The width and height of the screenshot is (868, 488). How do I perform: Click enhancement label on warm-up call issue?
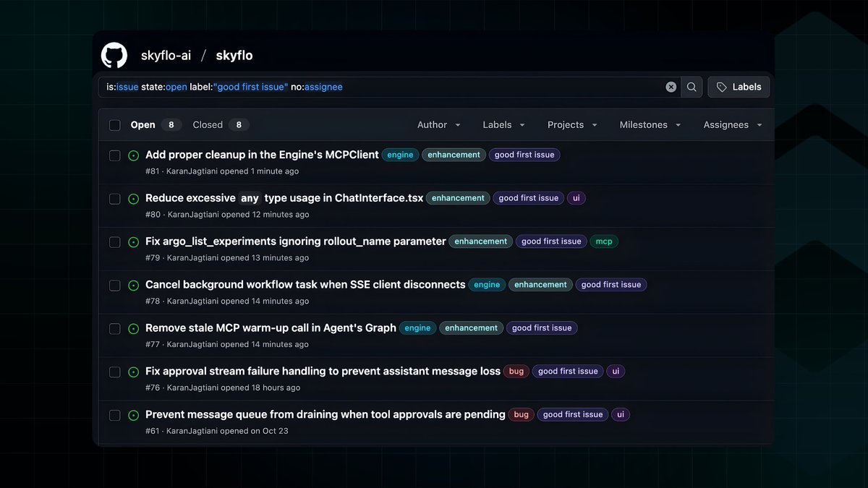click(471, 328)
